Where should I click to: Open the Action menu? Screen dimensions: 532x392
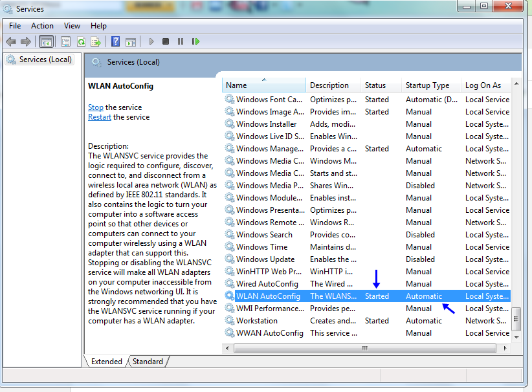point(43,26)
